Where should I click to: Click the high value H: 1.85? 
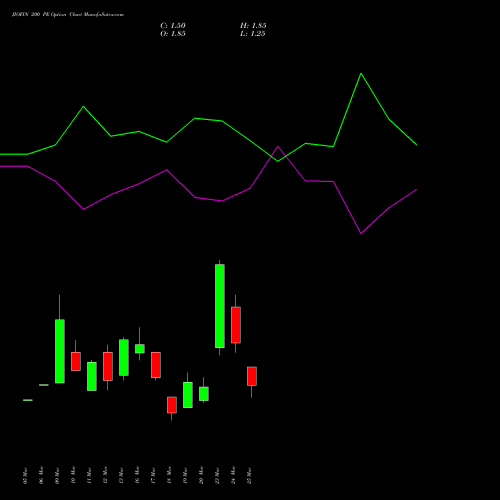pos(253,26)
